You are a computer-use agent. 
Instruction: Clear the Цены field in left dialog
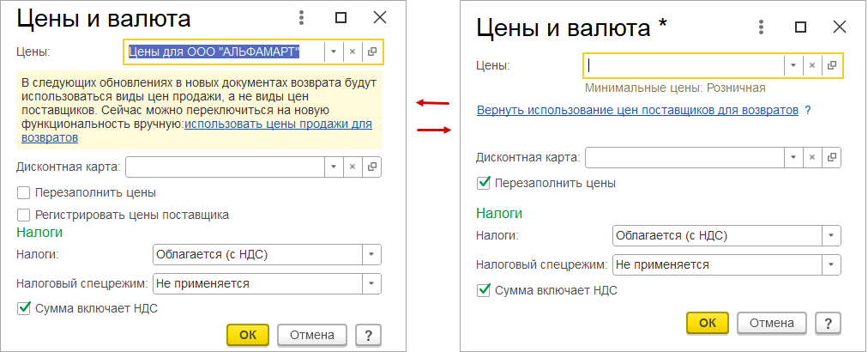pyautogui.click(x=352, y=52)
